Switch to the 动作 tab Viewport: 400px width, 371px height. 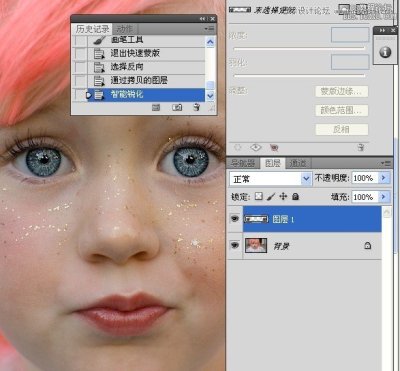[124, 29]
